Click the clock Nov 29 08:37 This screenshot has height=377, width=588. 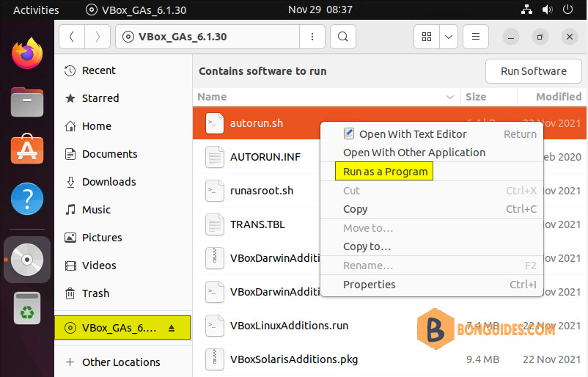pos(320,10)
